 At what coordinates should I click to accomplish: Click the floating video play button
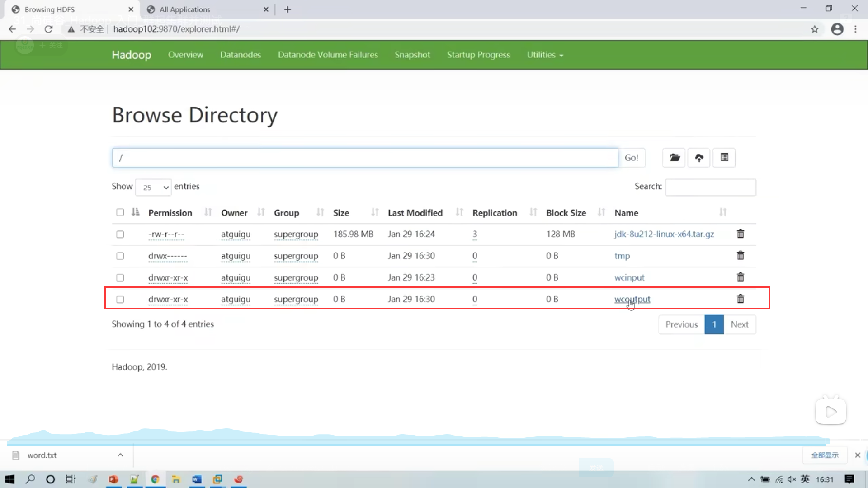(x=831, y=411)
